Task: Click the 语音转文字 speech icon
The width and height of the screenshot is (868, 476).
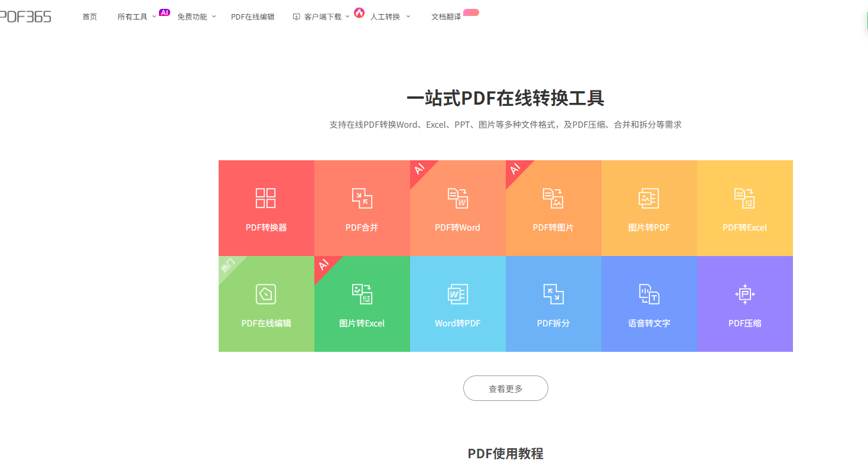Action: (649, 294)
